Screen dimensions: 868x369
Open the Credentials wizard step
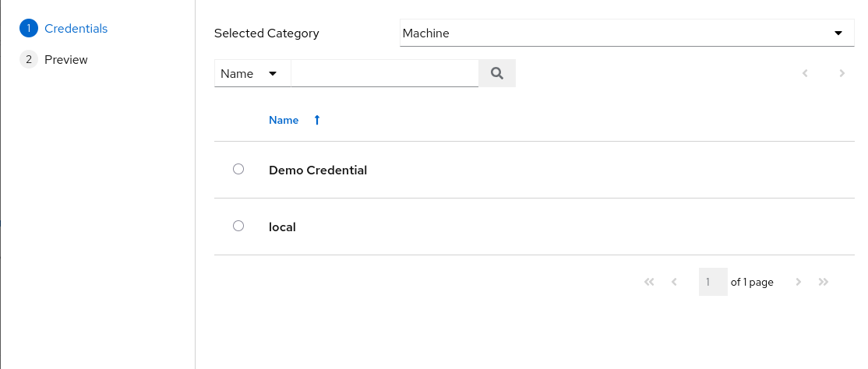tap(76, 29)
